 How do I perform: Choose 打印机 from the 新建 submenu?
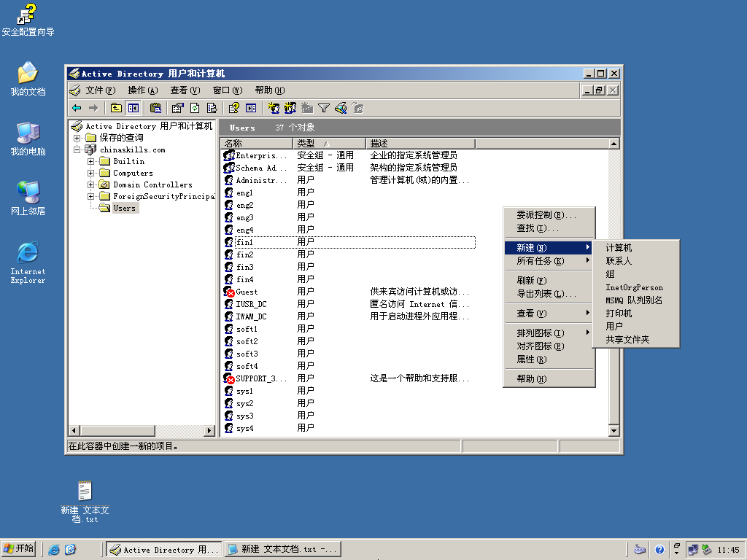click(x=635, y=314)
